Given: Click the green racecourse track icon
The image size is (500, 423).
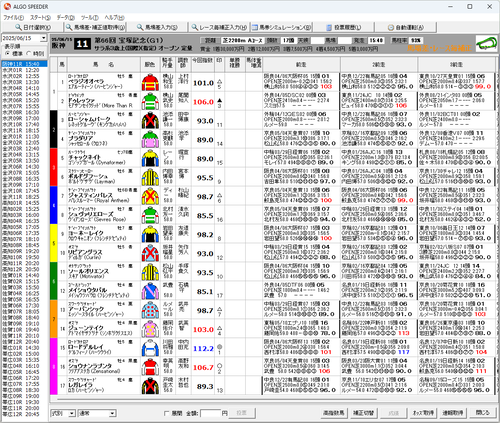Looking at the screenshot, I should 486,44.
